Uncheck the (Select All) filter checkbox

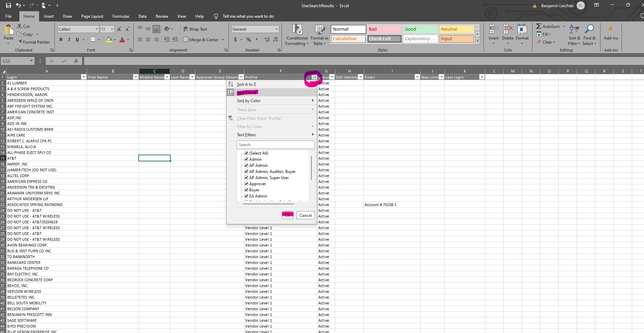pyautogui.click(x=247, y=153)
